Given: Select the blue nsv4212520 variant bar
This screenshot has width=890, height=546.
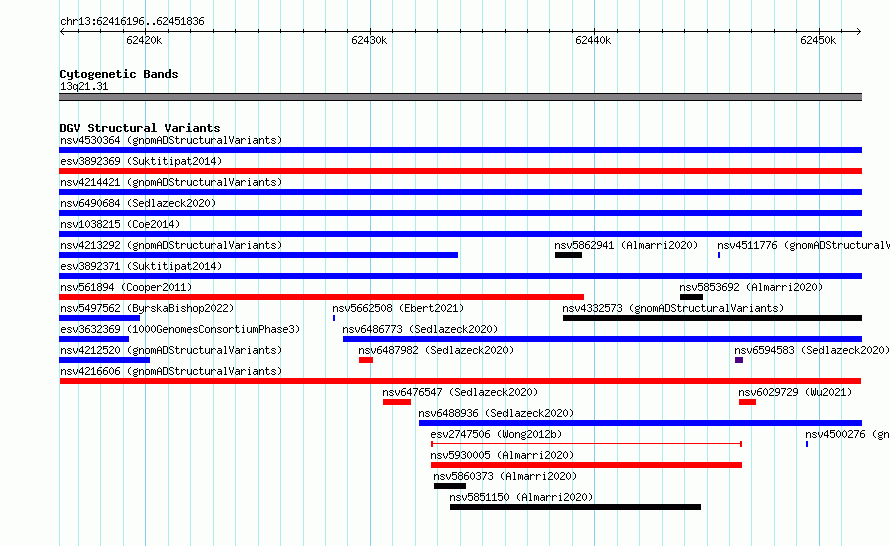Looking at the screenshot, I should tap(104, 360).
